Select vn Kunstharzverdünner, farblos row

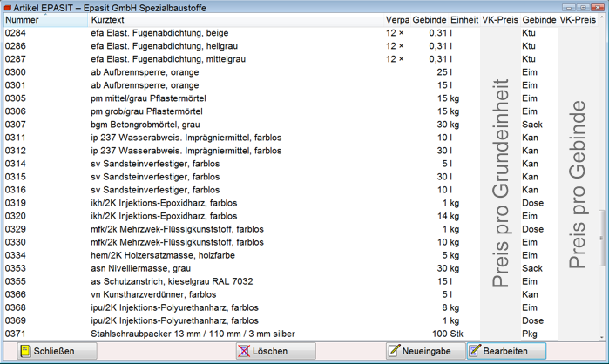301,294
